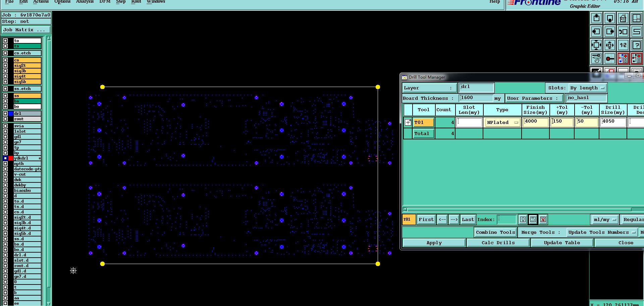The image size is (644, 306).
Task: Click the plus icon beside tool T01
Action: coord(408,122)
